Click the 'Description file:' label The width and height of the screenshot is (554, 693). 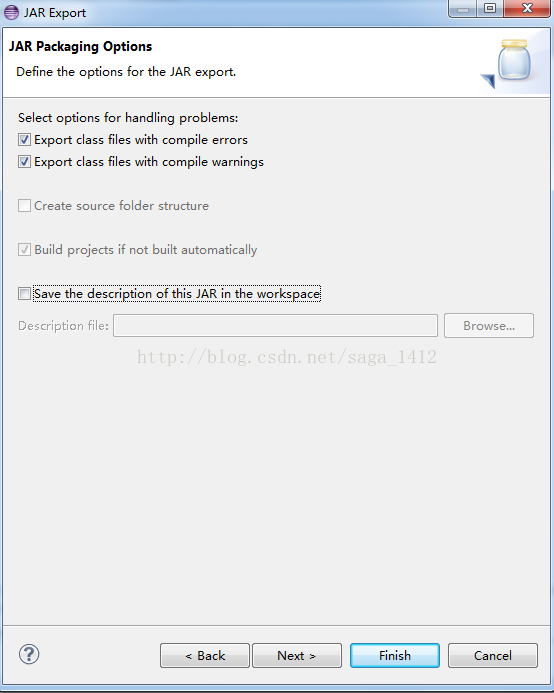pos(63,326)
